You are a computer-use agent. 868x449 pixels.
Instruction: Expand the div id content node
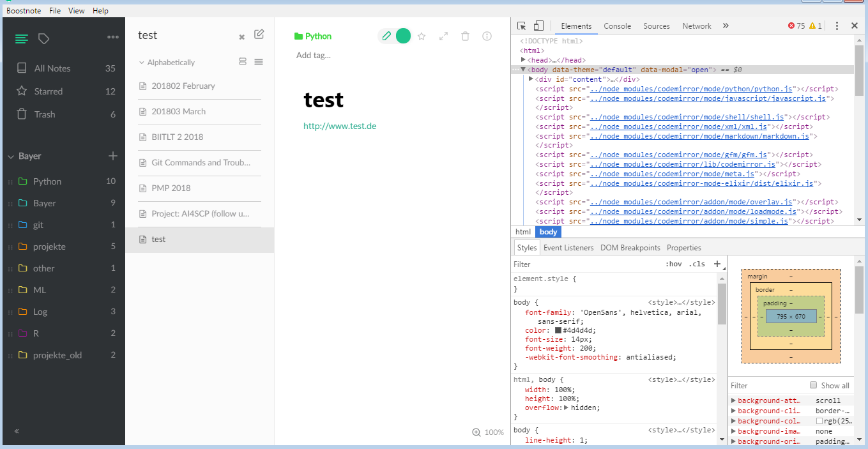click(531, 79)
